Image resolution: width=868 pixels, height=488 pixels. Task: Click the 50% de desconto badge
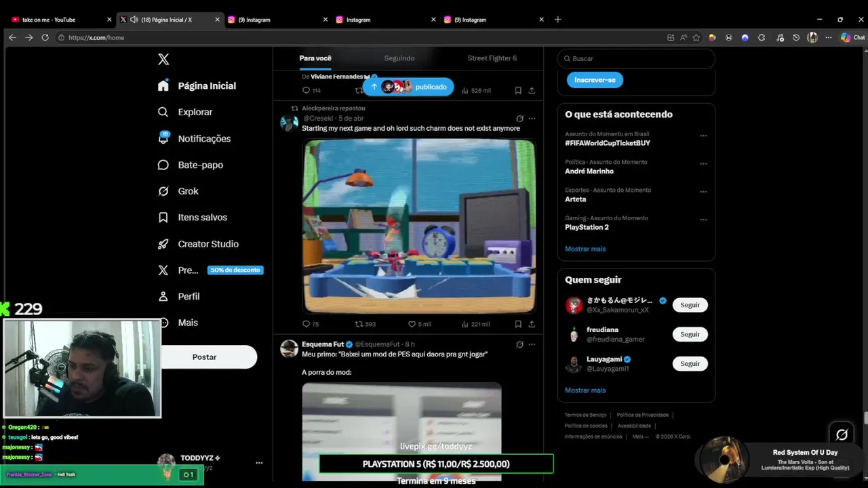(235, 270)
